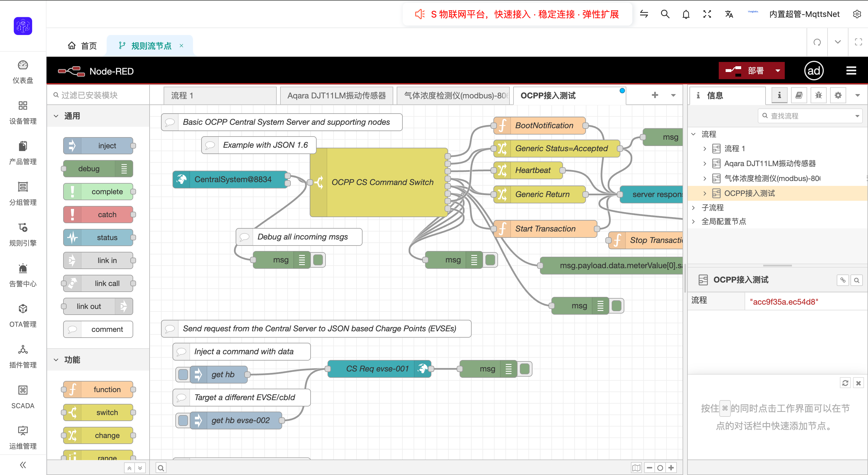
Task: Trigger the 'get hb evse-002' inject button
Action: 183,420
